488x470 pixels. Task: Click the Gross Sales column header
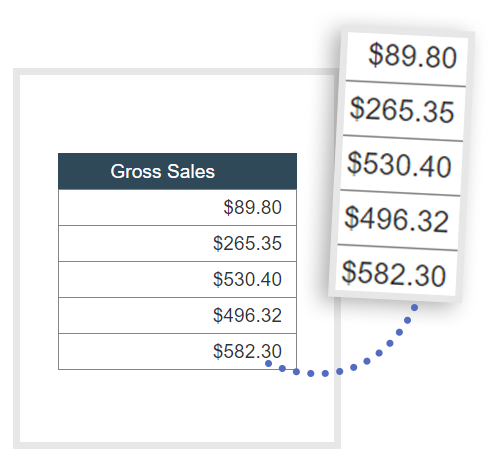tap(177, 171)
